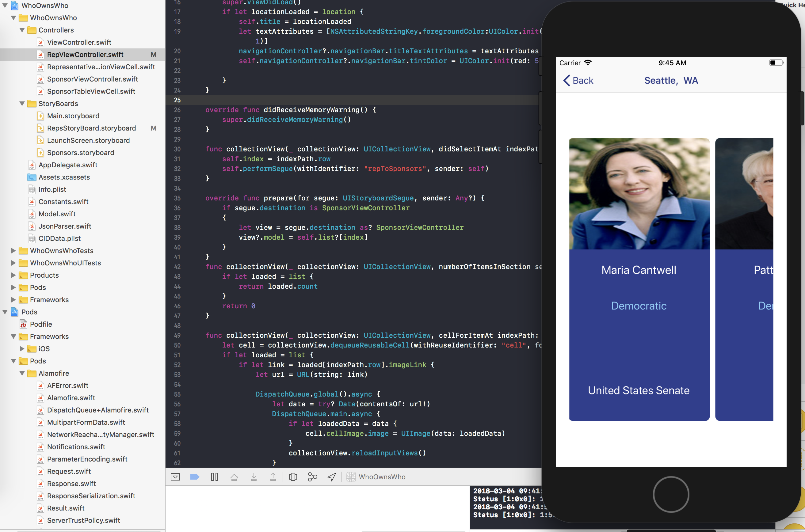Open Debug Memory Graph
The height and width of the screenshot is (532, 805).
(x=312, y=477)
